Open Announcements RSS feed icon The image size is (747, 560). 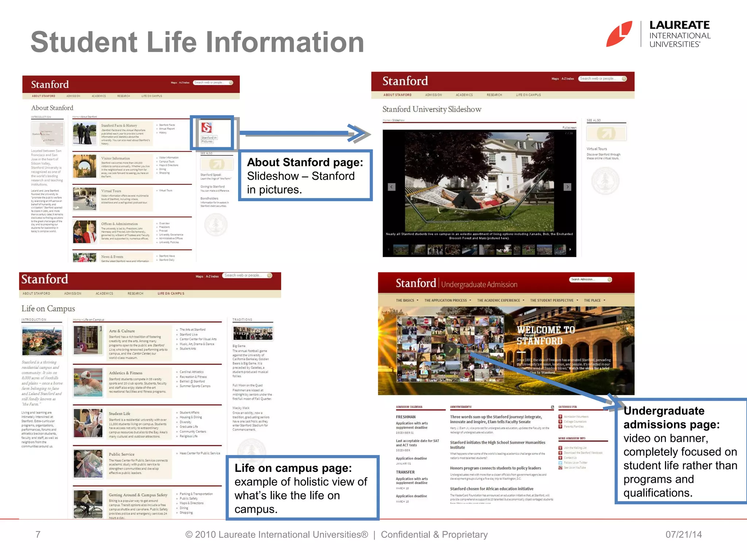[x=552, y=407]
